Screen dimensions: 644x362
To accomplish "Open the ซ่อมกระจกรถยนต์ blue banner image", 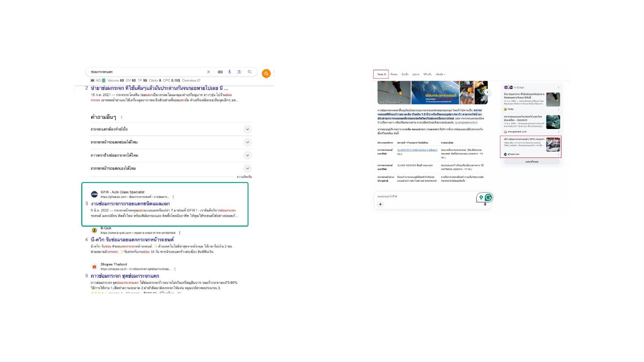I will click(435, 93).
